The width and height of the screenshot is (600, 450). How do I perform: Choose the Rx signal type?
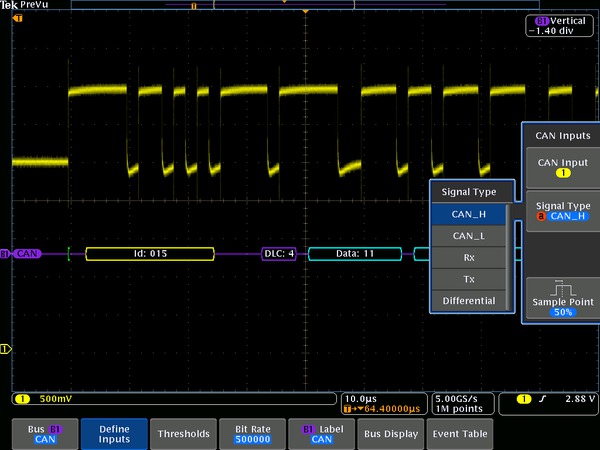(469, 257)
